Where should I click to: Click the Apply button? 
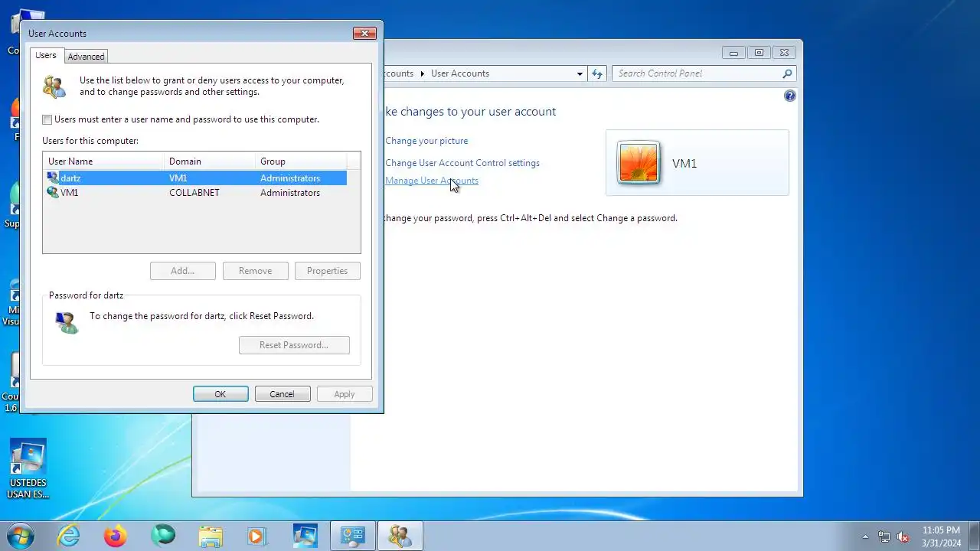[345, 394]
